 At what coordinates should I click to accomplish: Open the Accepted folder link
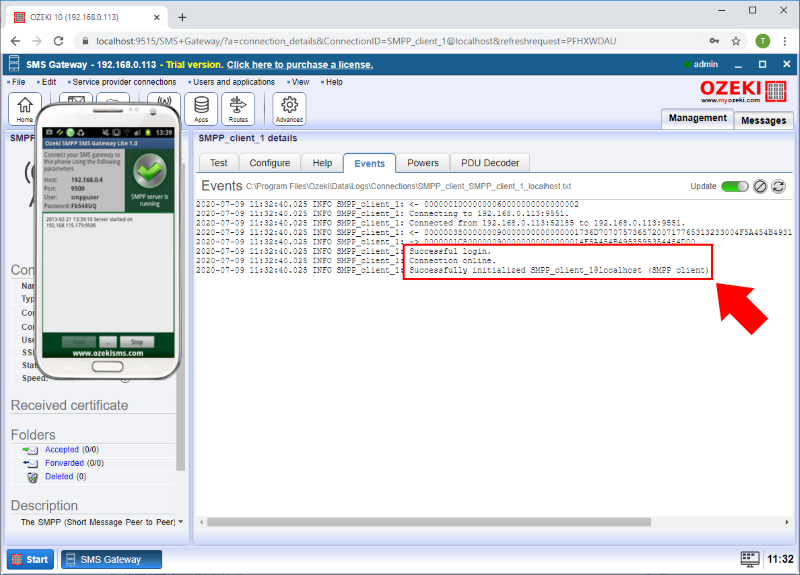click(x=62, y=449)
